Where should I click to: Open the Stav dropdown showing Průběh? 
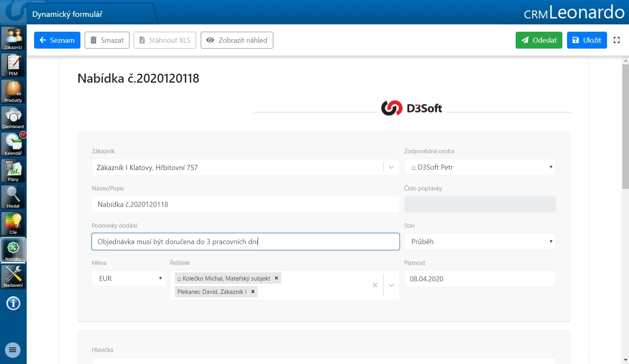tap(480, 241)
